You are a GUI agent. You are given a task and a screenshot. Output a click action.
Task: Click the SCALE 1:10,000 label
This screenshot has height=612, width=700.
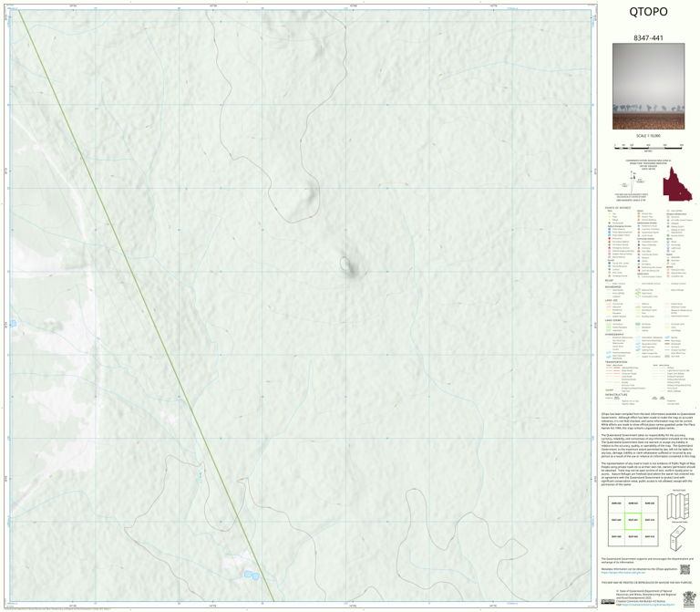648,136
